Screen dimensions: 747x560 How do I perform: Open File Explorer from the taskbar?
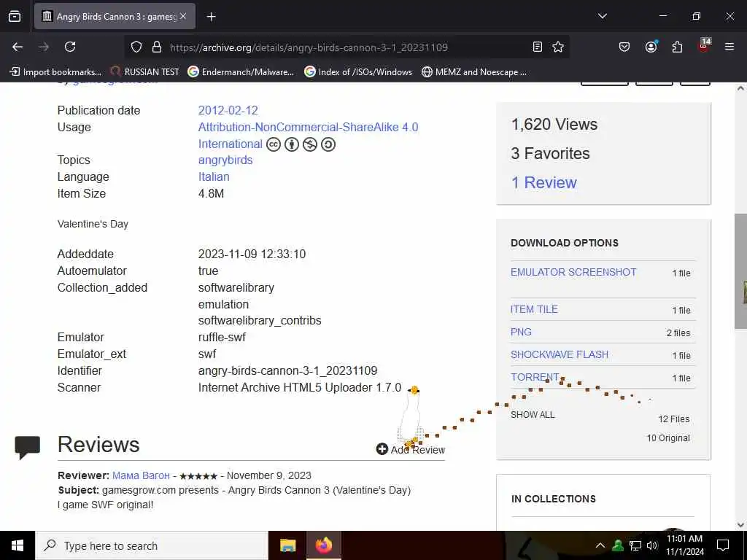(x=287, y=545)
